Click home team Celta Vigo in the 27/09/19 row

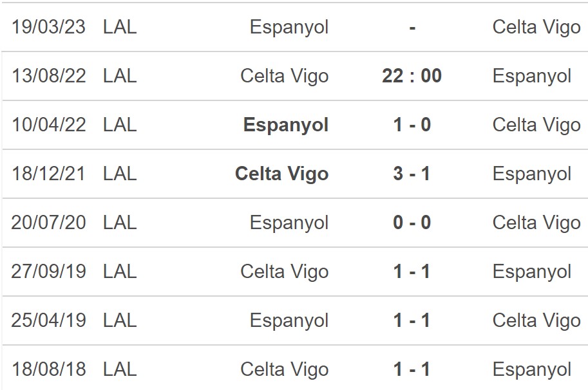point(285,272)
